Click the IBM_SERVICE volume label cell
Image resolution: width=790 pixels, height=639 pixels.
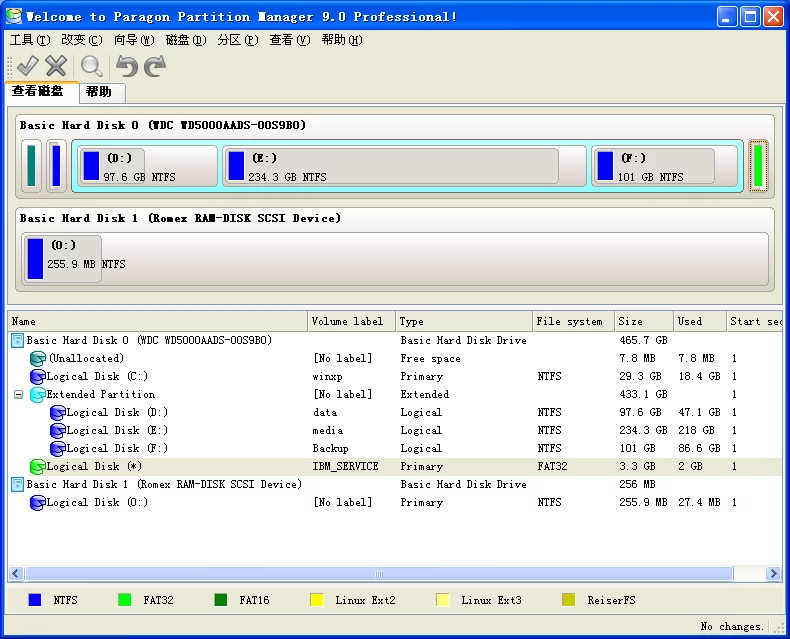tap(346, 467)
